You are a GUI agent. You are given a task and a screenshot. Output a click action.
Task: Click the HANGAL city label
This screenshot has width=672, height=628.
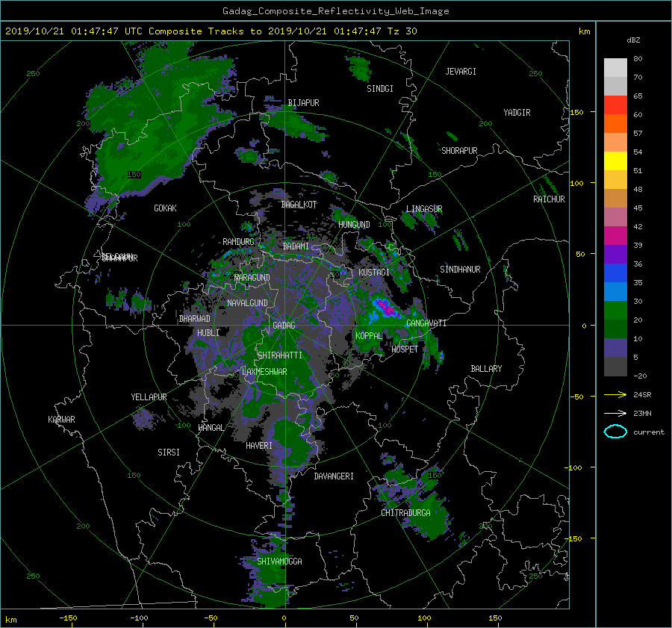click(x=211, y=427)
